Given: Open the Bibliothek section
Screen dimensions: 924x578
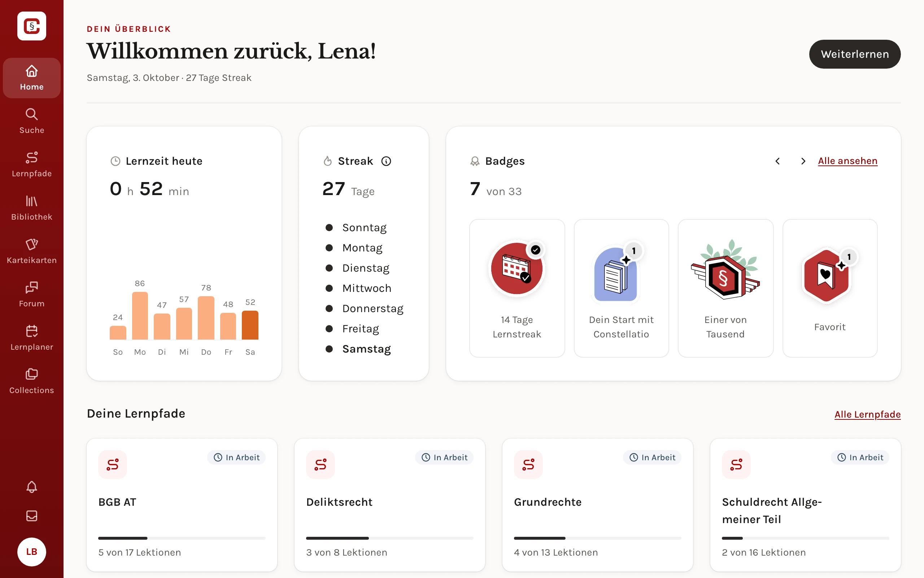Looking at the screenshot, I should click(x=32, y=208).
